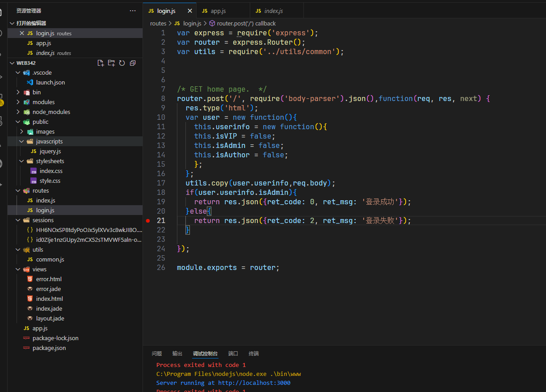
Task: Open the 问题 problems panel tab
Action: click(x=157, y=354)
